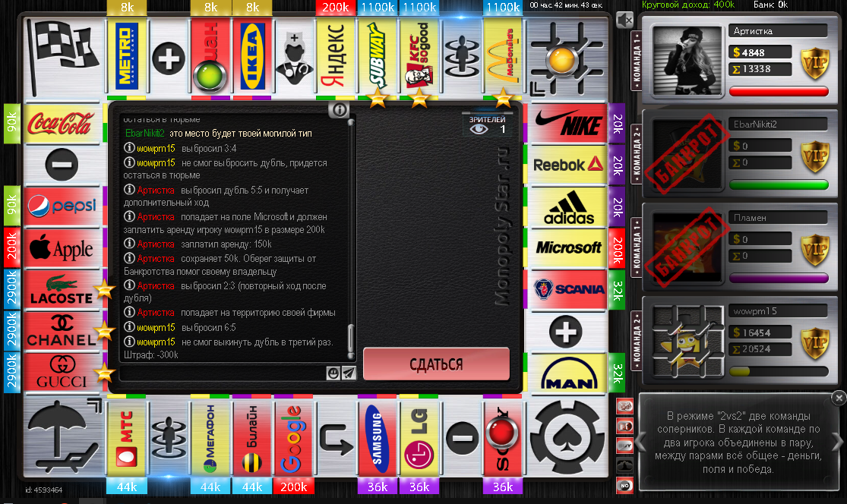Toggle the second red side switch
The image size is (847, 504).
625,427
